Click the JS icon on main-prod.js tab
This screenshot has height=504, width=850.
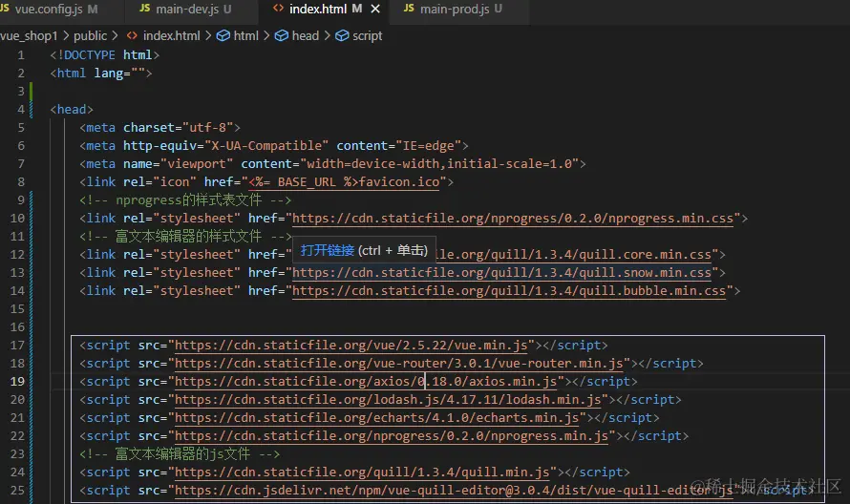(x=410, y=9)
